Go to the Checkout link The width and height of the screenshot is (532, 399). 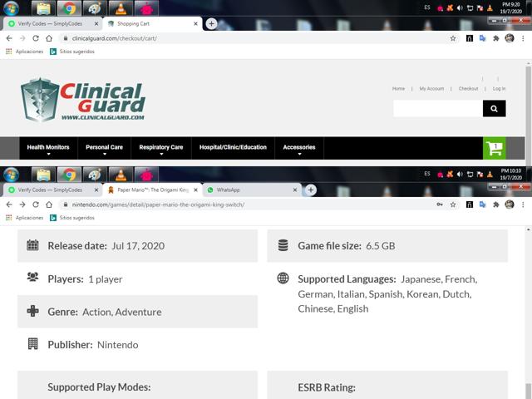[x=468, y=89]
